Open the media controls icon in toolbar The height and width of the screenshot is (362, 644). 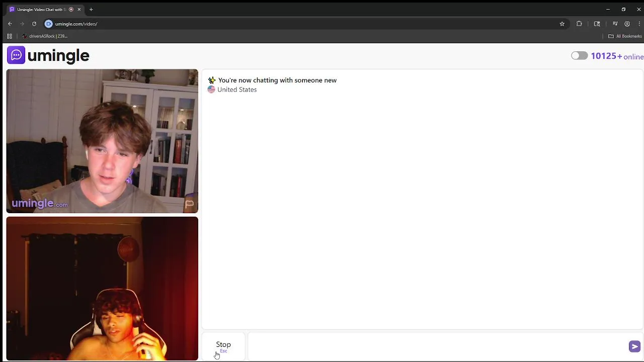coord(615,24)
